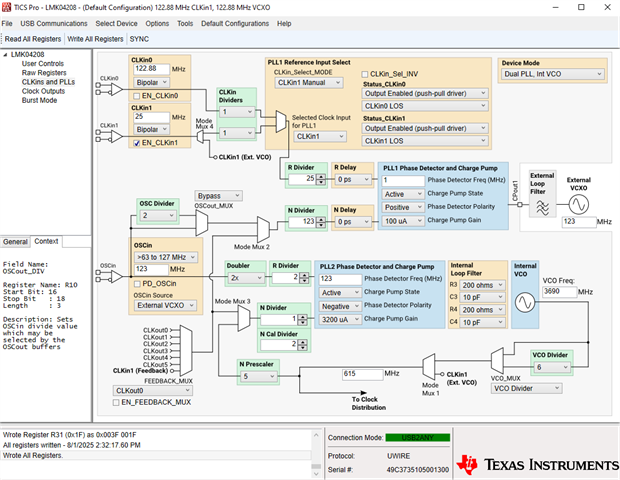Open the Device Mode dropdown
This screenshot has height=480, width=620.
[x=553, y=74]
